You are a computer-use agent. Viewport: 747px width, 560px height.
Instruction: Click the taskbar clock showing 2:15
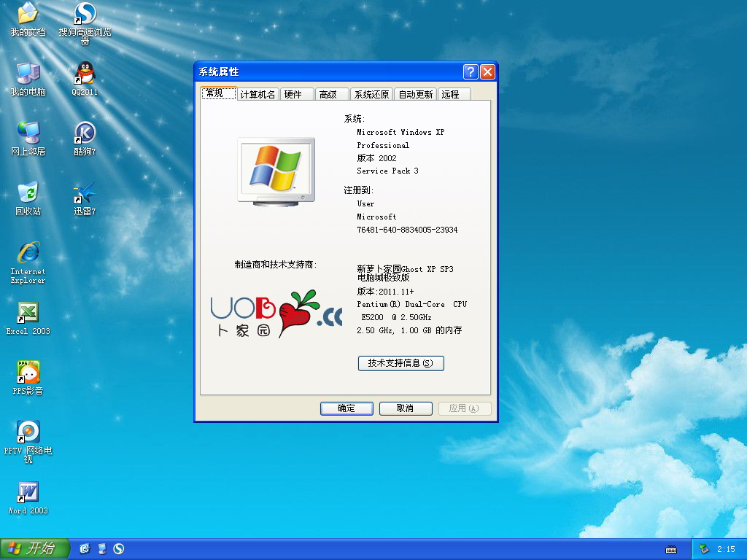coord(726,549)
